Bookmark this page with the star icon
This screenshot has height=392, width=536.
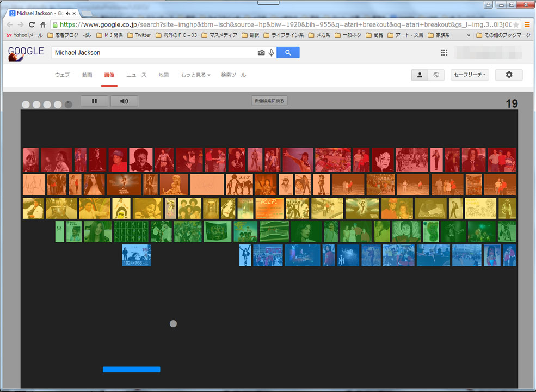(x=516, y=24)
